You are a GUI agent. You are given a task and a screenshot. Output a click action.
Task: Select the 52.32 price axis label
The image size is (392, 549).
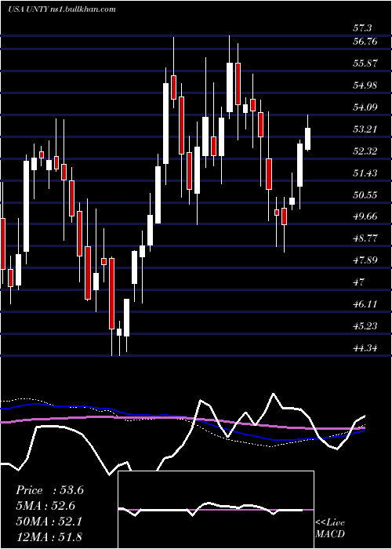(366, 151)
